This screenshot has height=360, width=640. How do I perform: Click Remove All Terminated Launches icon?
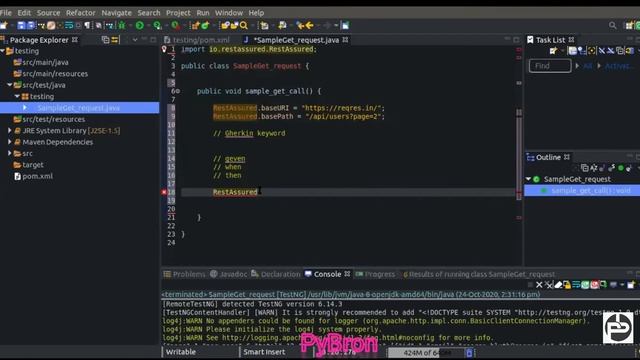tap(549, 285)
